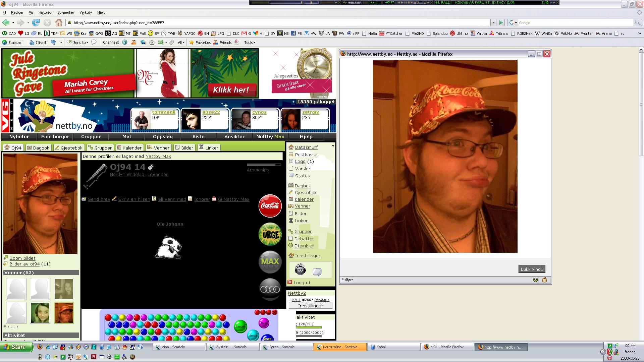Screen dimensions: 644x362
Task: Click the Audi rings round badge
Action: point(270,290)
